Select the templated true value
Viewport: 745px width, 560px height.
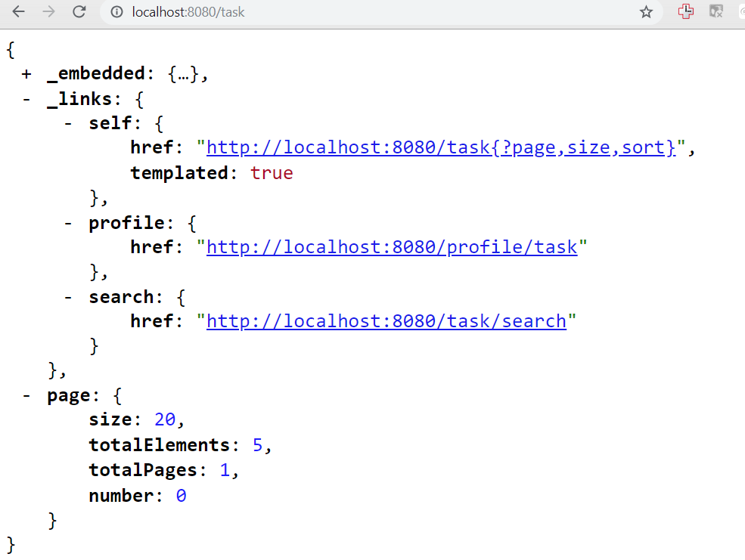pos(271,172)
